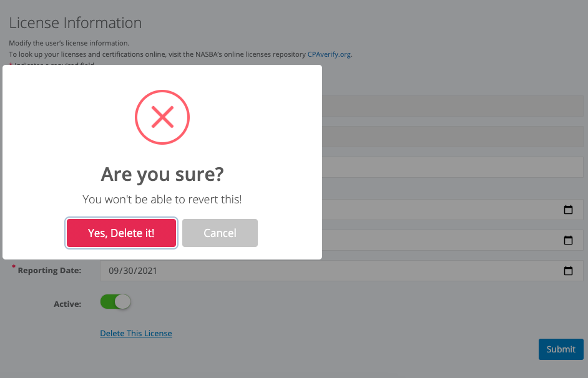Cancel the delete confirmation dialog
This screenshot has width=588, height=378.
point(220,233)
